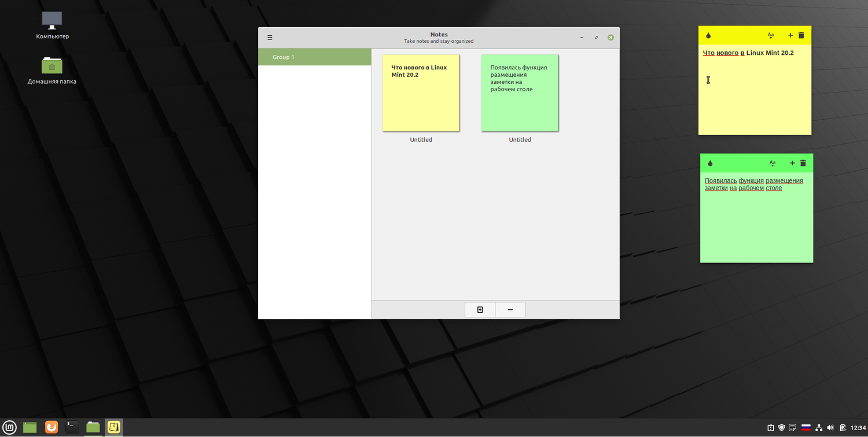Screen dimensions: 868x437
Task: Click the subtitle "Take notes and stay organized"
Action: point(439,42)
